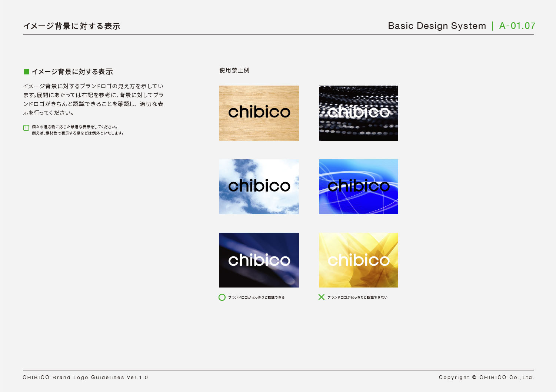Click the caption ブランドロゴがはっきりと認識できない

click(357, 297)
